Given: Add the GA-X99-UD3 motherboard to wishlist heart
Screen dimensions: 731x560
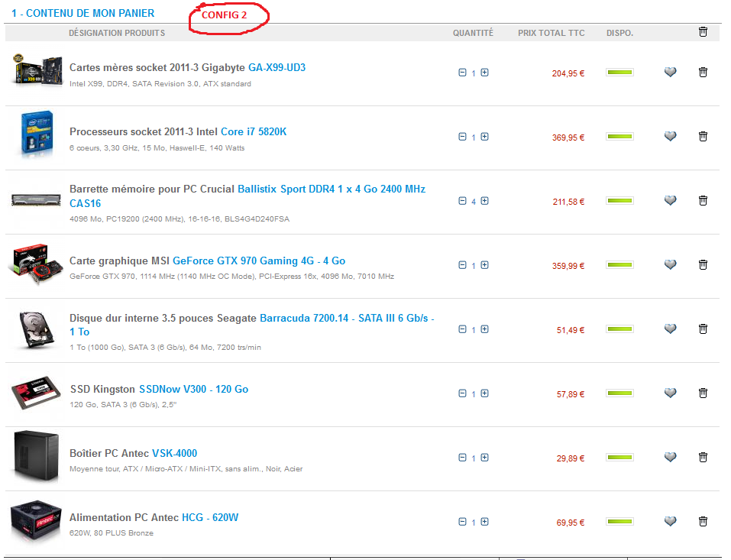Looking at the screenshot, I should tap(671, 73).
